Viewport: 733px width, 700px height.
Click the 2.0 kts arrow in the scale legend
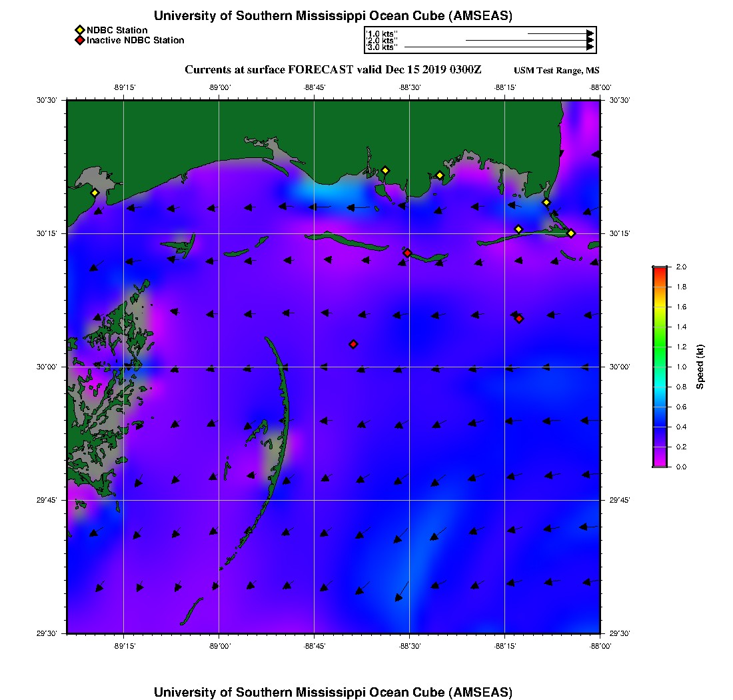tap(530, 40)
